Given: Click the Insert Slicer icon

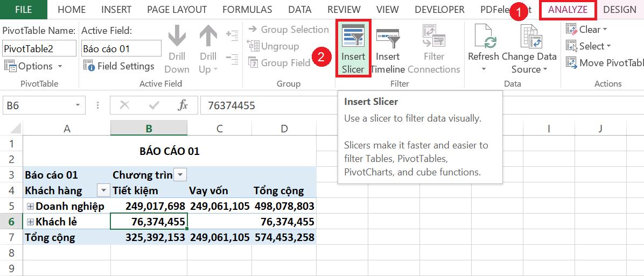Looking at the screenshot, I should pos(353,37).
